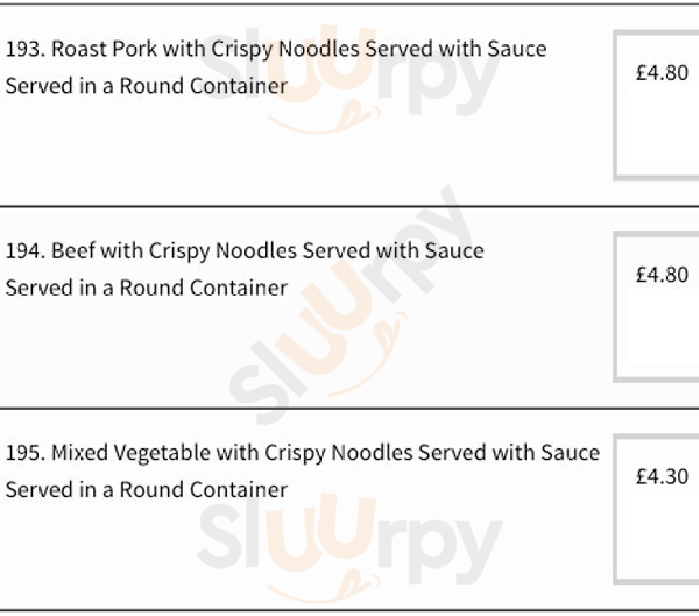Select item 194 Beef with Crispy Noodles
The width and height of the screenshot is (699, 616).
click(244, 251)
